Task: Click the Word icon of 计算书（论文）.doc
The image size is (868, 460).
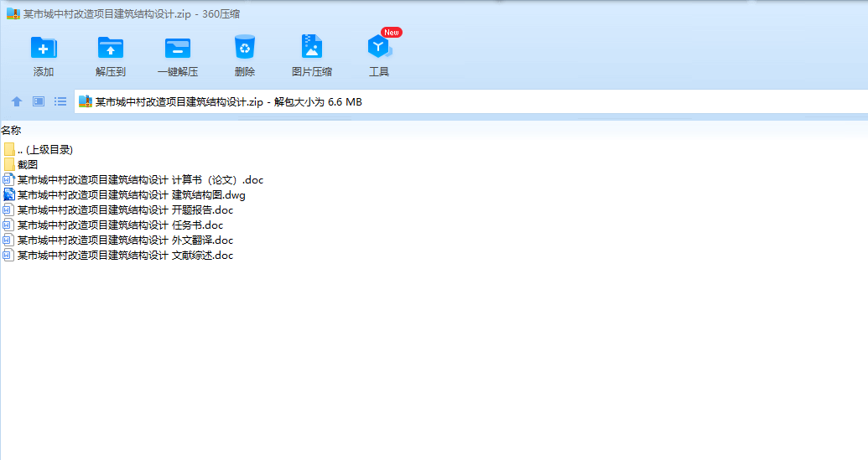Action: click(x=8, y=179)
